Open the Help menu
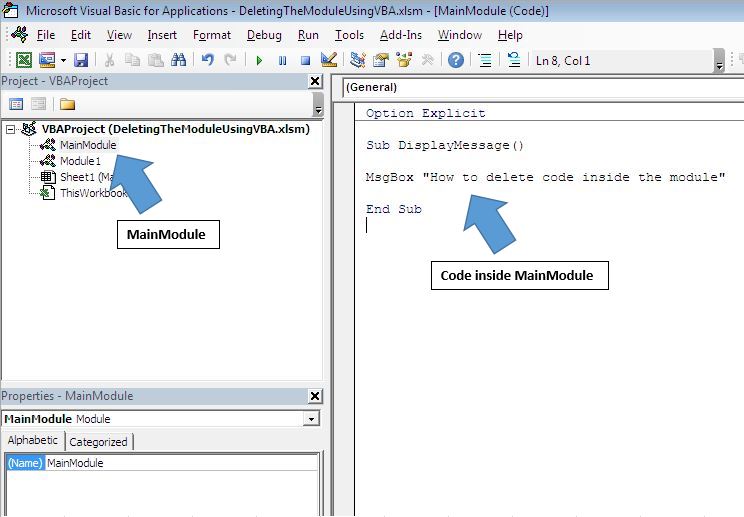Image resolution: width=744 pixels, height=517 pixels. (510, 35)
